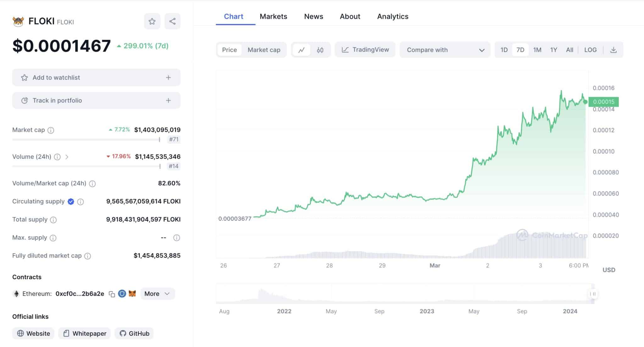
Task: Click info icon beside Max. supply value
Action: tap(177, 238)
